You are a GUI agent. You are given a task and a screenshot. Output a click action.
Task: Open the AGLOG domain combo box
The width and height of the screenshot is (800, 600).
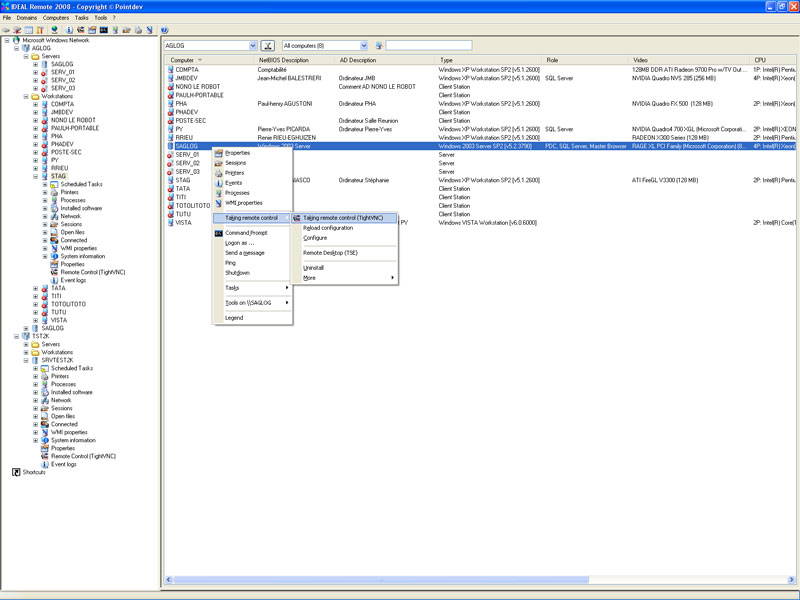coord(253,46)
